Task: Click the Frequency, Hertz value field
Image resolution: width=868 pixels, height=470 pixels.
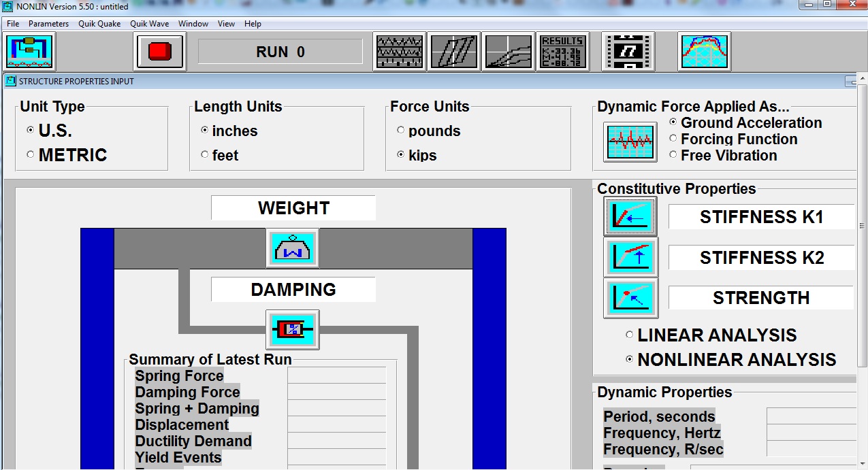Action: click(811, 433)
